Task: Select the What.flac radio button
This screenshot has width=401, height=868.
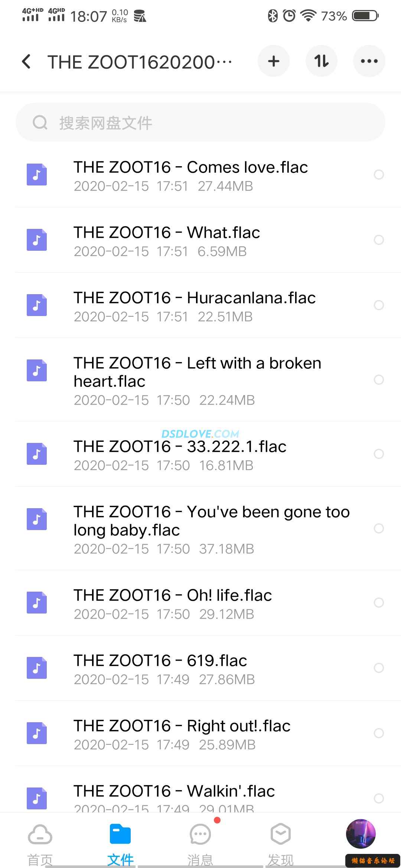Action: pos(379,240)
